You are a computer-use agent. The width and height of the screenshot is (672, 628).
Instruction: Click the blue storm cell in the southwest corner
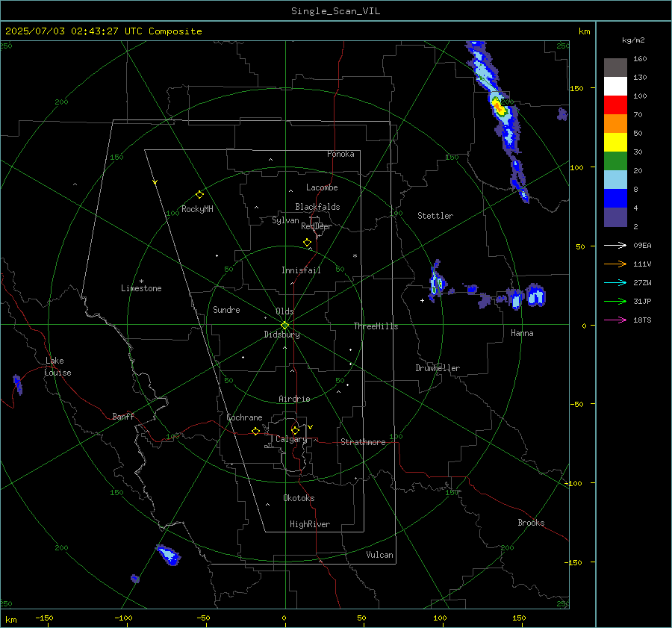pyautogui.click(x=168, y=555)
